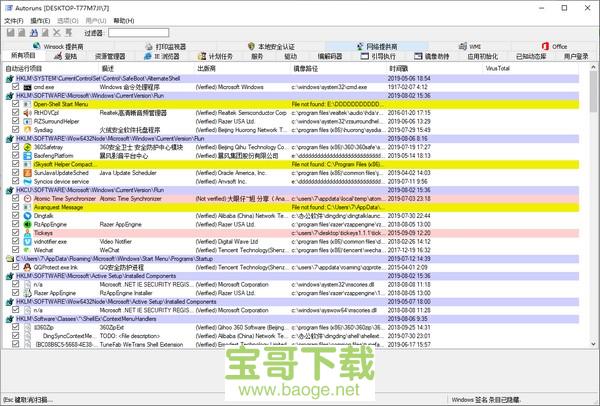Toggle the QQProtect.exe.lnk checkbox

16,267
